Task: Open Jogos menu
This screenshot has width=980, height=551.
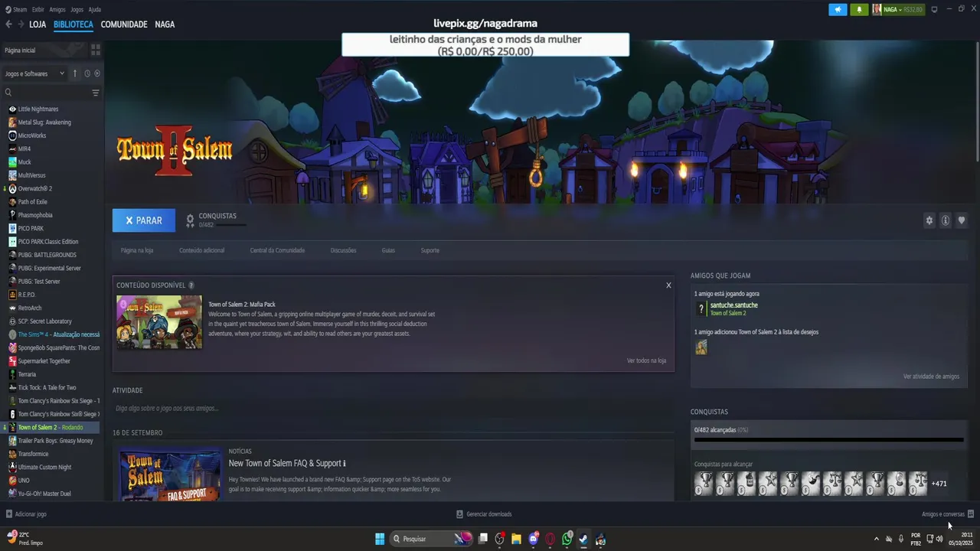Action: pyautogui.click(x=77, y=9)
